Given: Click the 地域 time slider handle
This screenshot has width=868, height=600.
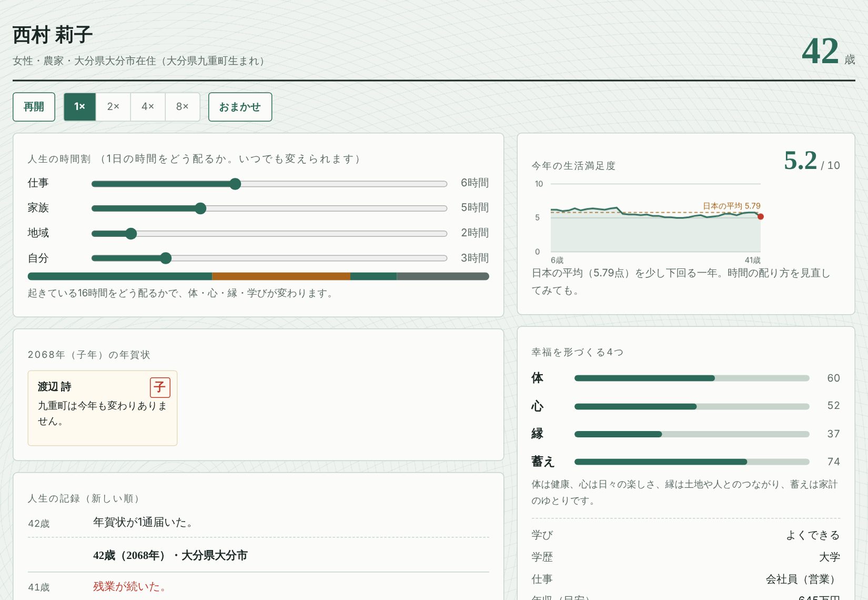Looking at the screenshot, I should [x=131, y=234].
